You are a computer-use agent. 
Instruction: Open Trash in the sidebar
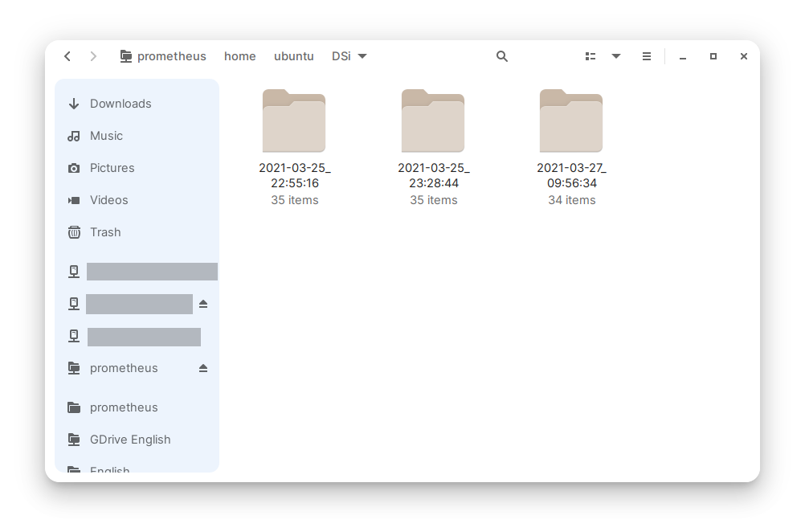(x=105, y=232)
